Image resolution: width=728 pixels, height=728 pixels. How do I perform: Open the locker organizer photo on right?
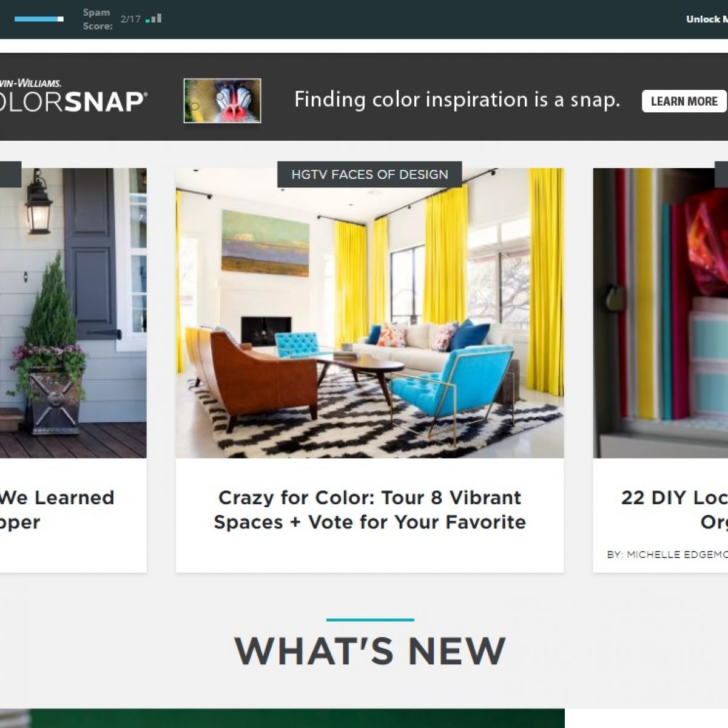[661, 313]
